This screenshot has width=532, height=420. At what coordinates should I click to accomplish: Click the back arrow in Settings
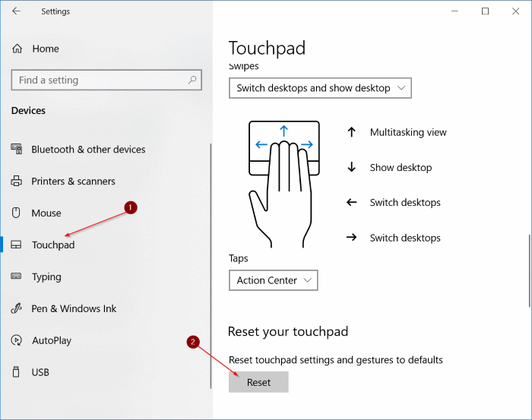pyautogui.click(x=17, y=11)
